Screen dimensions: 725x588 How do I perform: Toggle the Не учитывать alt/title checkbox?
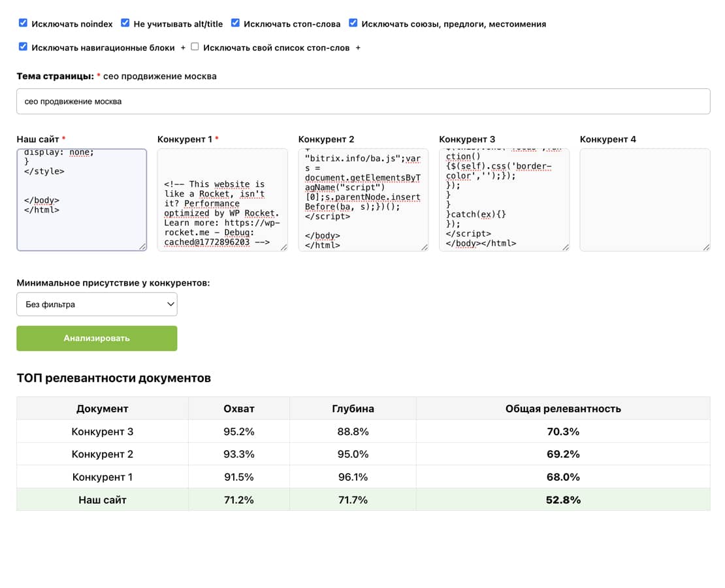[x=125, y=23]
